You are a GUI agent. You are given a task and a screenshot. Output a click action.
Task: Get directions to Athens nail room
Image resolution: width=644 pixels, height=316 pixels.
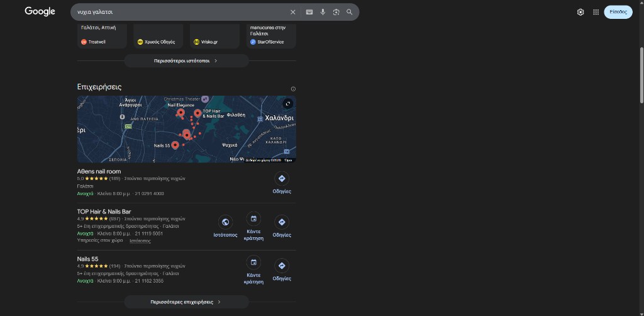click(x=282, y=183)
